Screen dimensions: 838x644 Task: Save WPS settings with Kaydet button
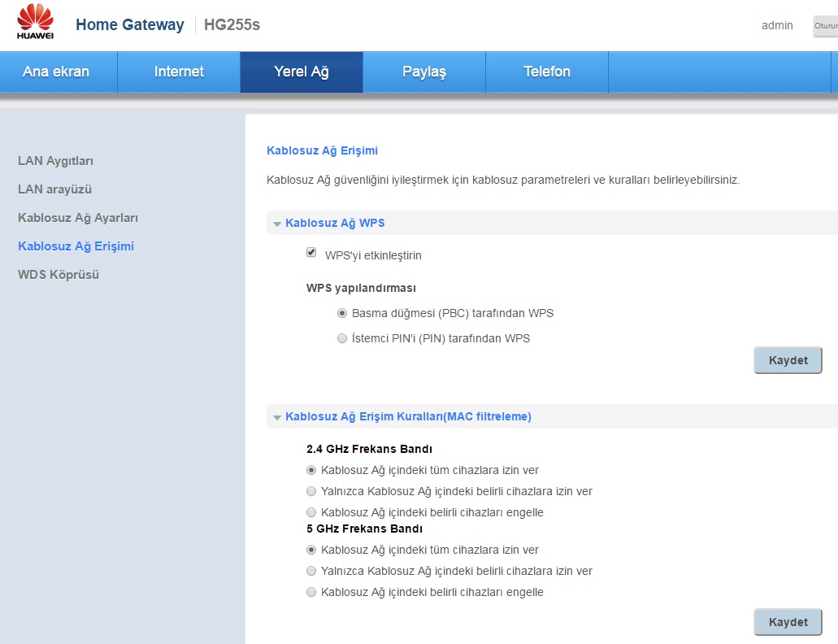(788, 360)
